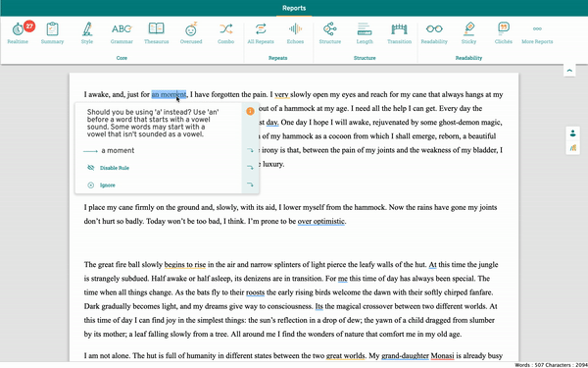This screenshot has height=368, width=588.
Task: Click the circled x icon beside Ignore
Action: [91, 185]
